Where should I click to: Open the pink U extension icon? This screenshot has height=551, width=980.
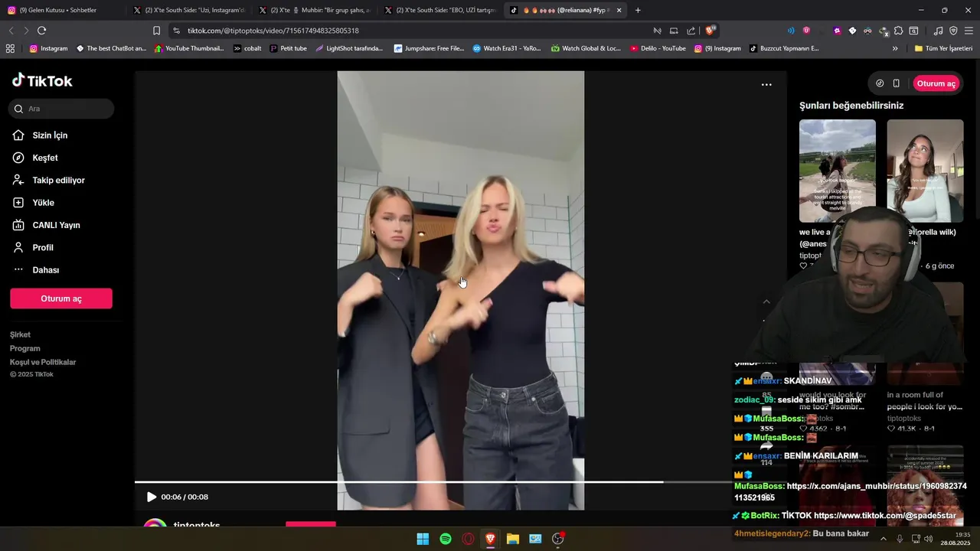806,31
